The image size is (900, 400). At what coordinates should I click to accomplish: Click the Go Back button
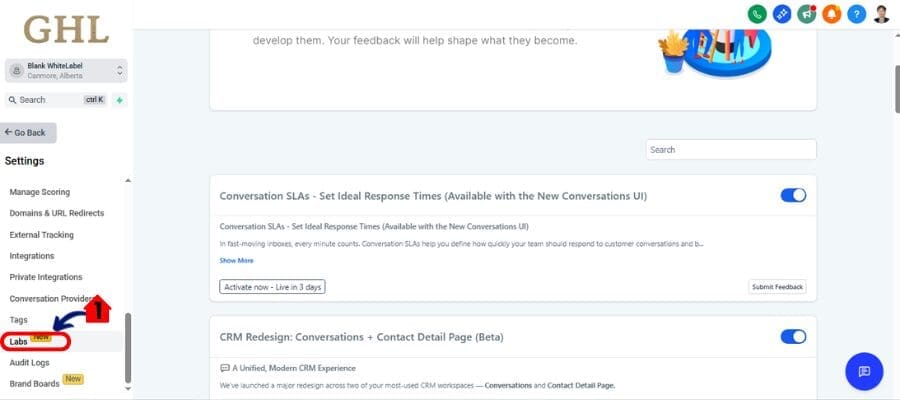coord(30,132)
